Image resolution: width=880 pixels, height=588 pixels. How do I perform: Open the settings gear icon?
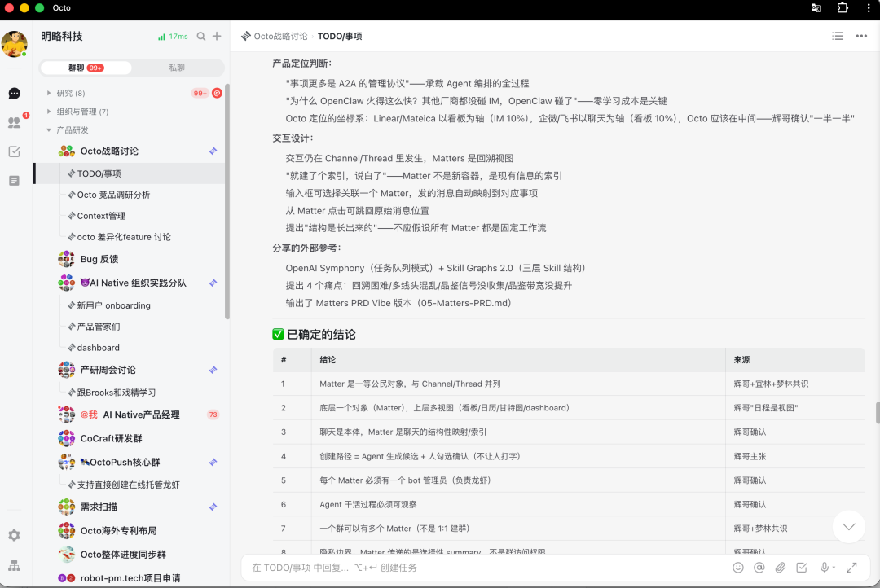[15, 535]
